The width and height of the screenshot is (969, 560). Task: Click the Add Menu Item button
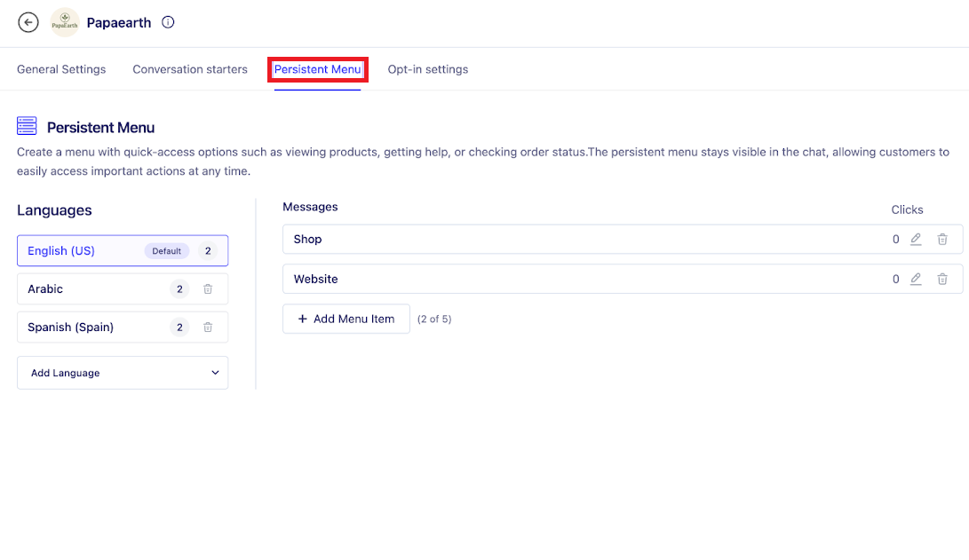tap(346, 319)
